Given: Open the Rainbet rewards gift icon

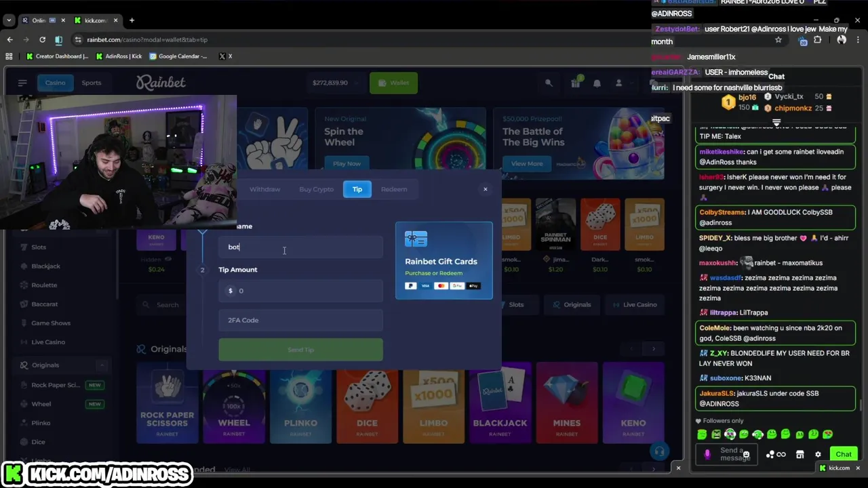Looking at the screenshot, I should (575, 83).
